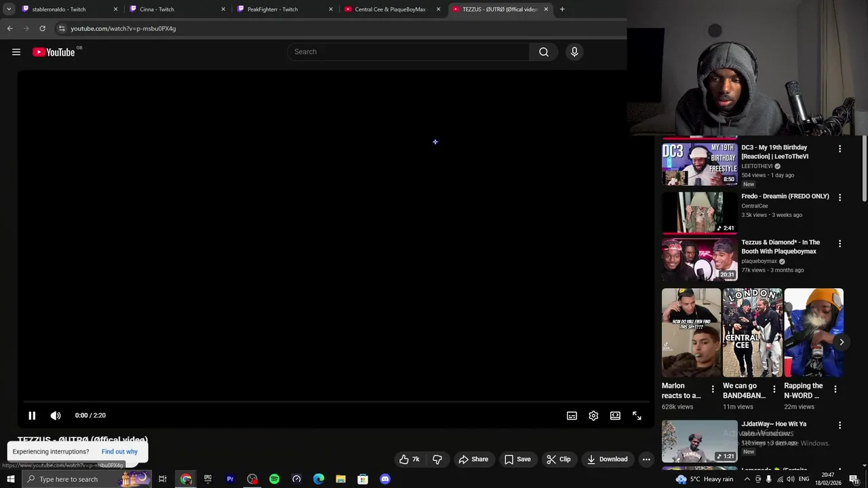Screen dimensions: 868x488
Task: Dislike the TEZZUS video
Action: (437, 460)
